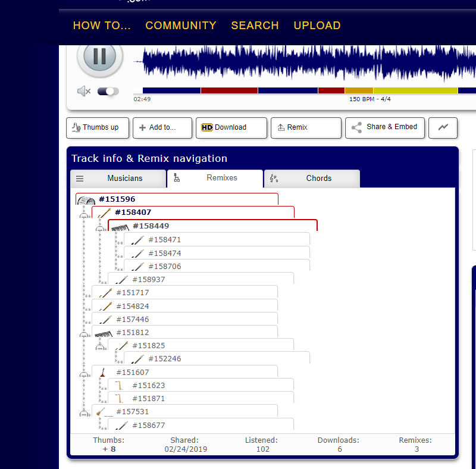The image size is (476, 469).
Task: Switch to the Musicians tab
Action: [118, 179]
